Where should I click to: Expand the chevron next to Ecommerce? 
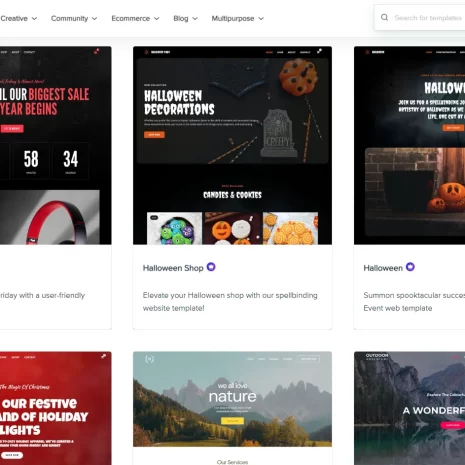(156, 19)
